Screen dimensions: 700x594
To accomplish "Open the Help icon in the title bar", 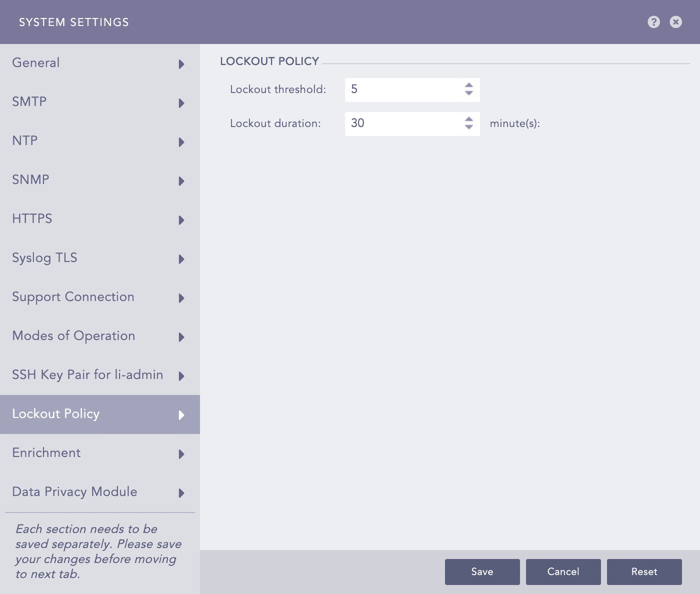I will pos(653,22).
